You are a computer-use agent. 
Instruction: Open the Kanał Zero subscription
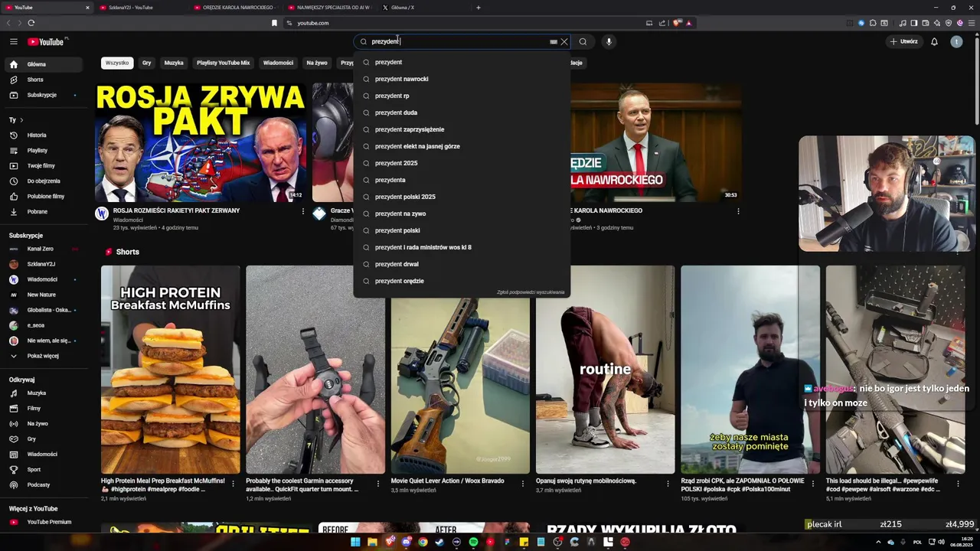pyautogui.click(x=43, y=249)
